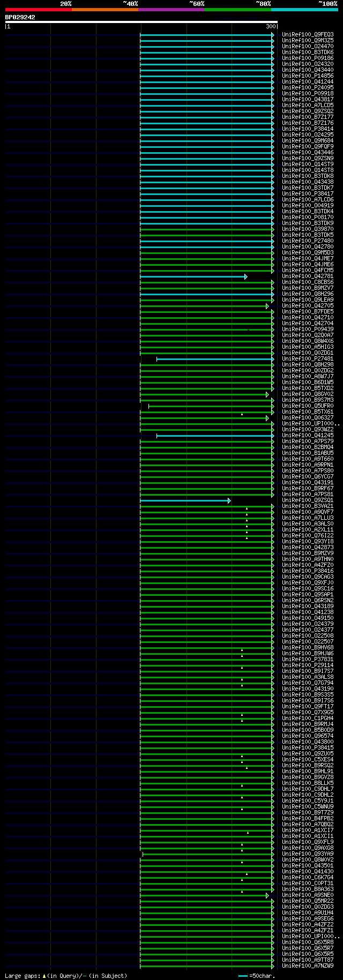Viewport: 343px width, 980px height.
Task: Click the red 20% identity legend swatch
Action: pos(39,10)
